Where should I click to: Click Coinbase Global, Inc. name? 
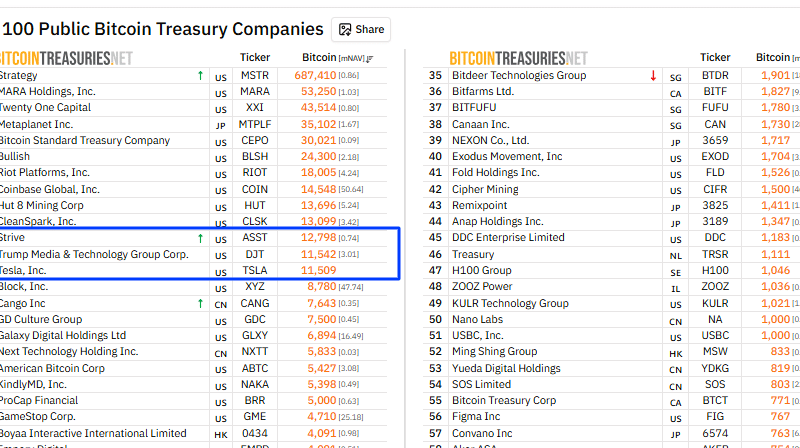click(x=49, y=189)
